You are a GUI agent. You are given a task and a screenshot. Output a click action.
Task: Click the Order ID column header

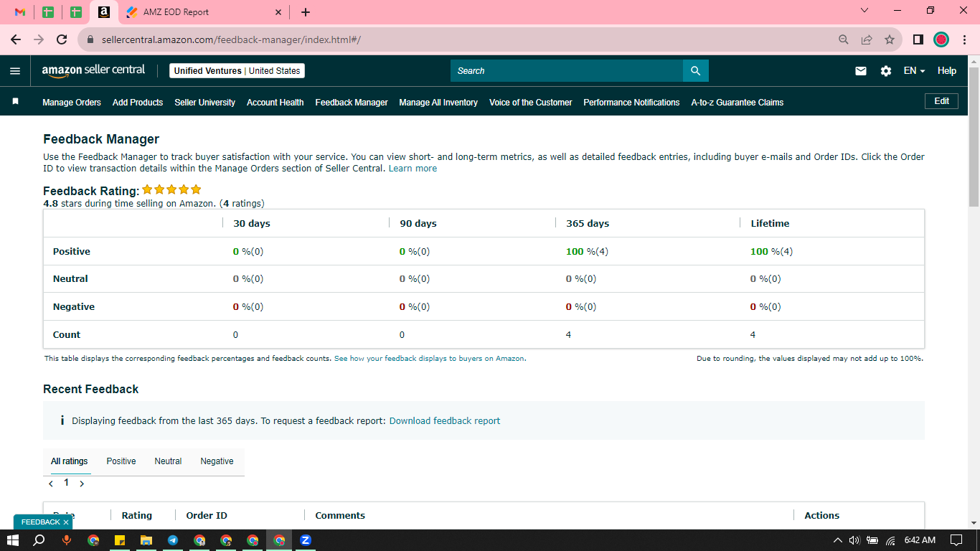tap(207, 516)
